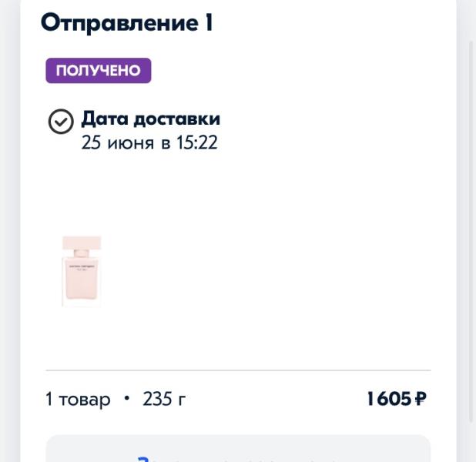476x462 pixels.
Task: Select the Отправление 1 heading
Action: [126, 23]
